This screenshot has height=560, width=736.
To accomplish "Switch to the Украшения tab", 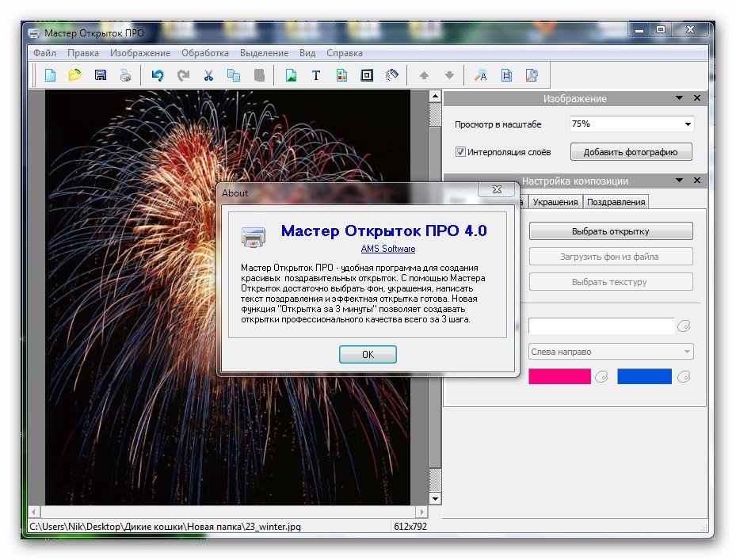I will [x=555, y=202].
